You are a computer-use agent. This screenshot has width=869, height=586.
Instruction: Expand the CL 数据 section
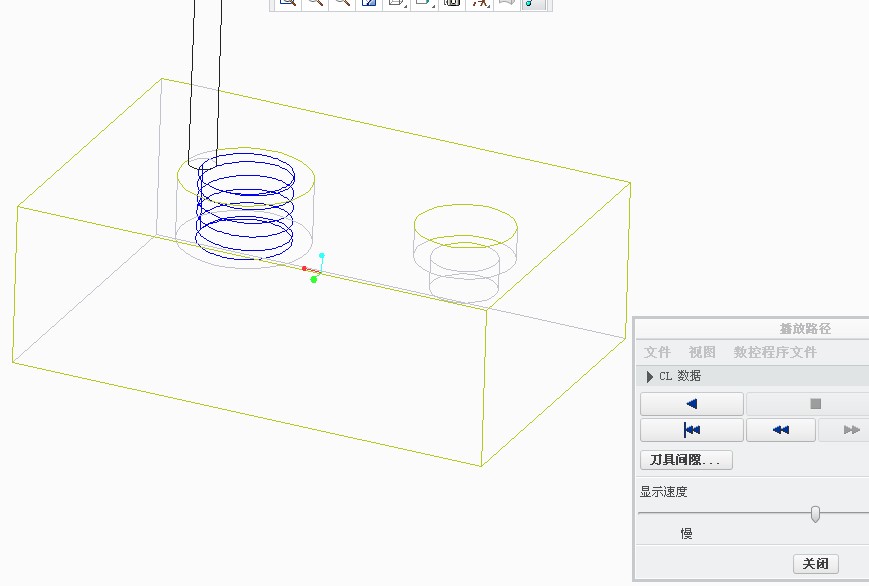pos(650,376)
